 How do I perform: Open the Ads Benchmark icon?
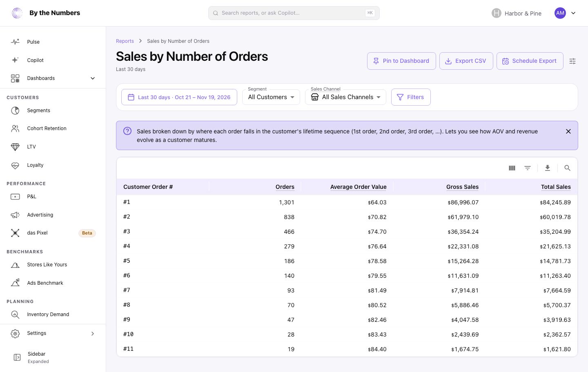pyautogui.click(x=15, y=283)
